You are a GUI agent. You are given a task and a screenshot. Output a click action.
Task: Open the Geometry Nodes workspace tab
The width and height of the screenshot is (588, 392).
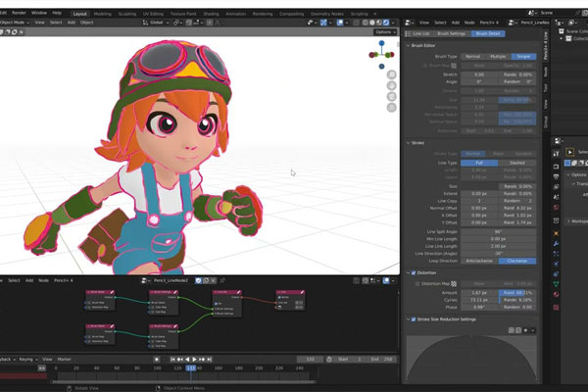327,14
